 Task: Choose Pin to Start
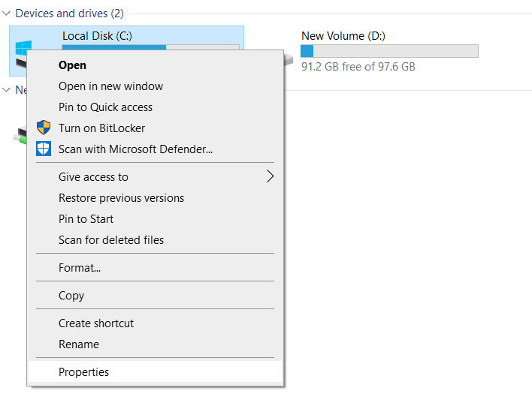point(155,219)
